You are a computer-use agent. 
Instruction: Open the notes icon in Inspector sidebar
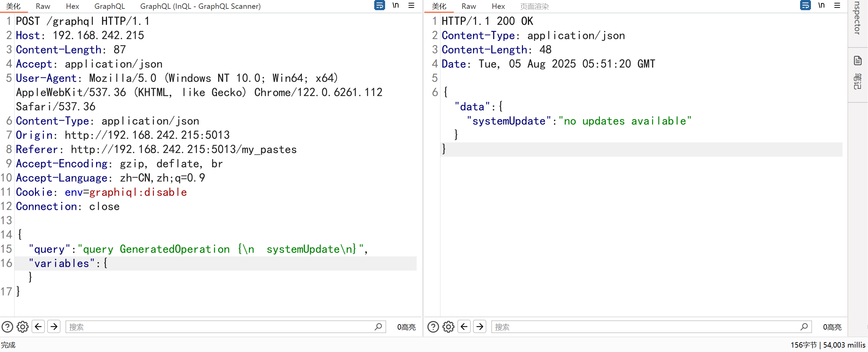858,61
